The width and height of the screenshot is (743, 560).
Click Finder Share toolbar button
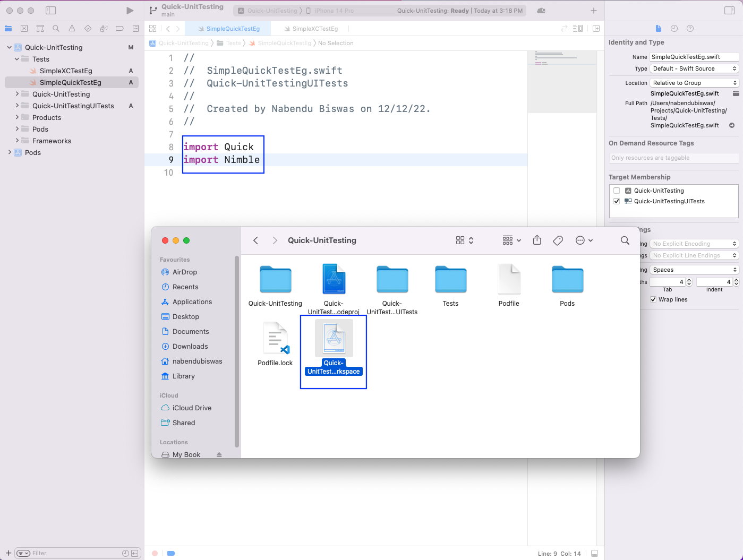pyautogui.click(x=537, y=240)
